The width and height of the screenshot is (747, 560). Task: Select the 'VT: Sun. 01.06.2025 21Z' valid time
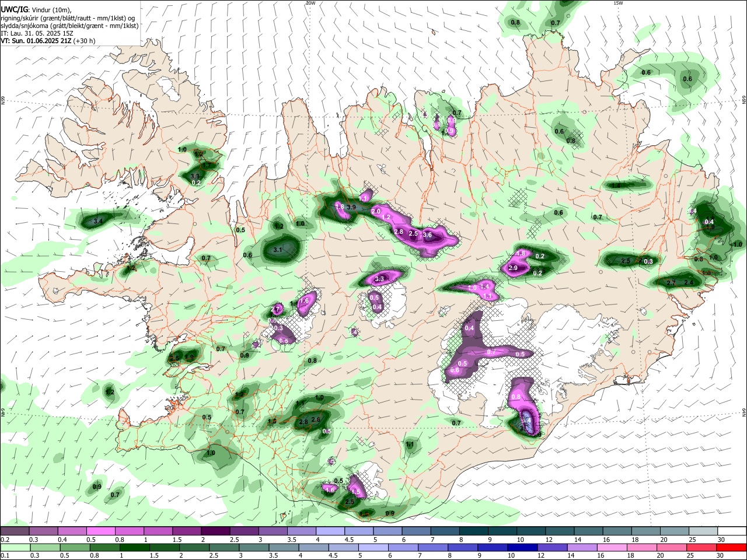(36, 41)
